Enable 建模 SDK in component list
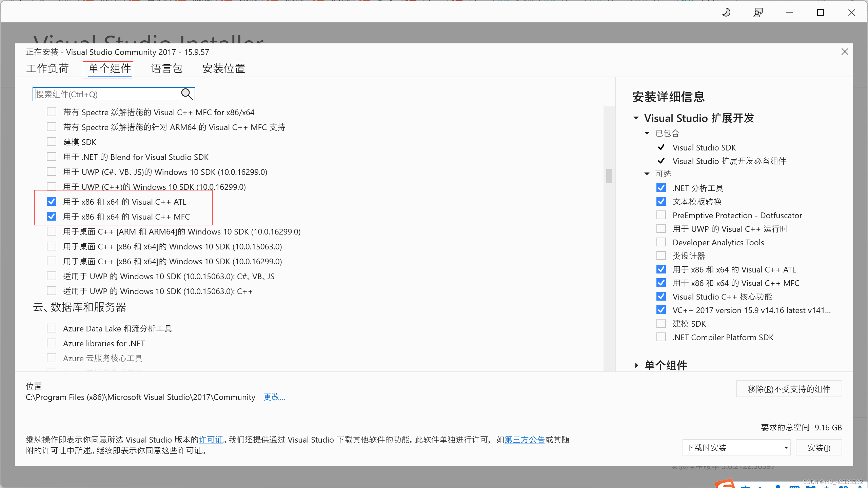Screen dimensions: 868x488 52,142
